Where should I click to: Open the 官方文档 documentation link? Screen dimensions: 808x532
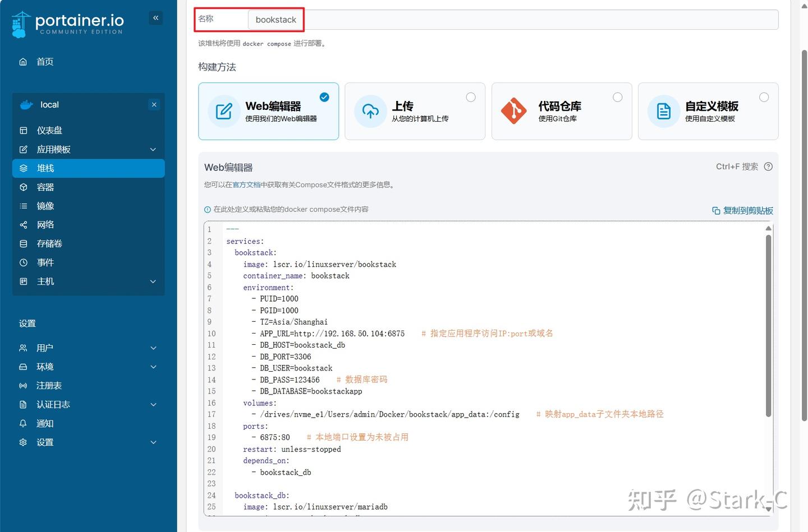coord(246,184)
